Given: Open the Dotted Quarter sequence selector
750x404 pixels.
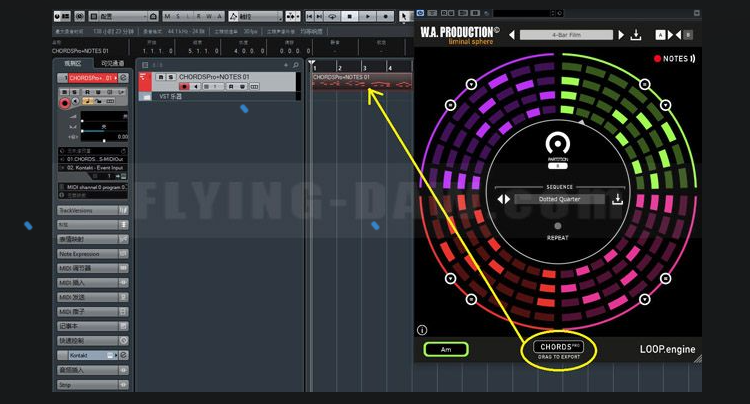Looking at the screenshot, I should (560, 199).
